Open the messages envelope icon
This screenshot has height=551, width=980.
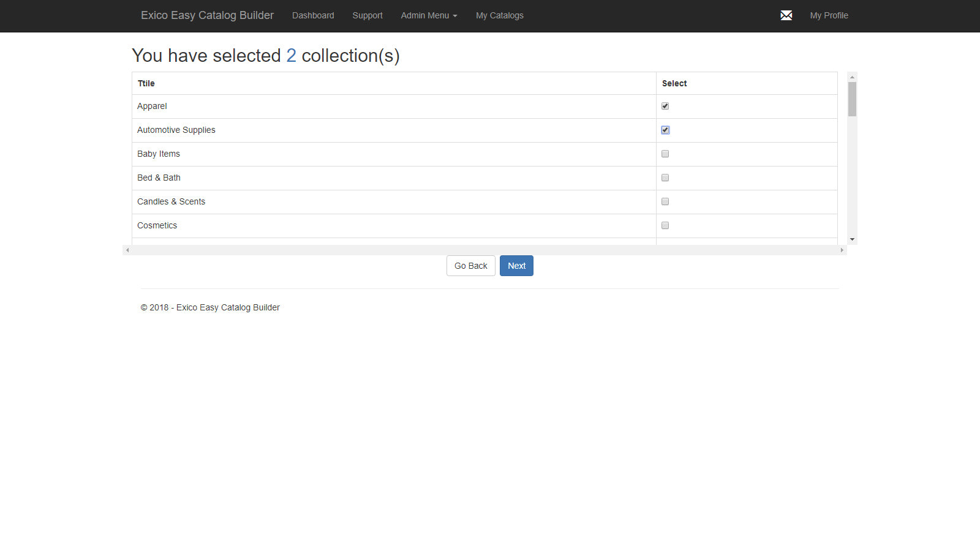(786, 15)
